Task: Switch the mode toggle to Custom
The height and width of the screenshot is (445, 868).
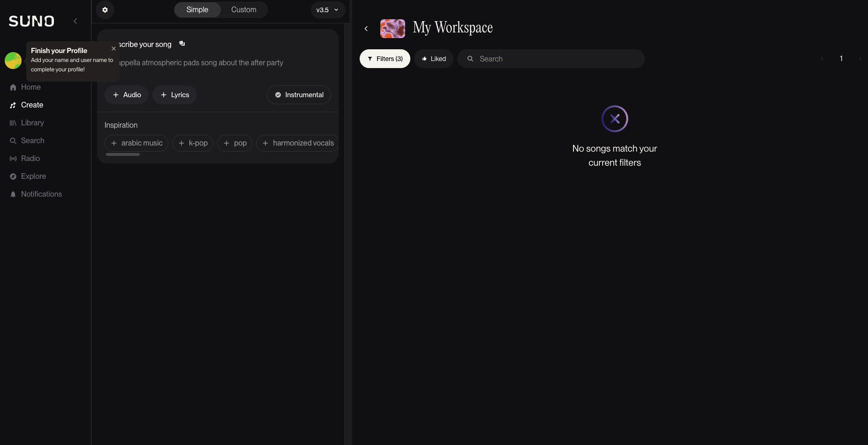Action: pyautogui.click(x=243, y=9)
